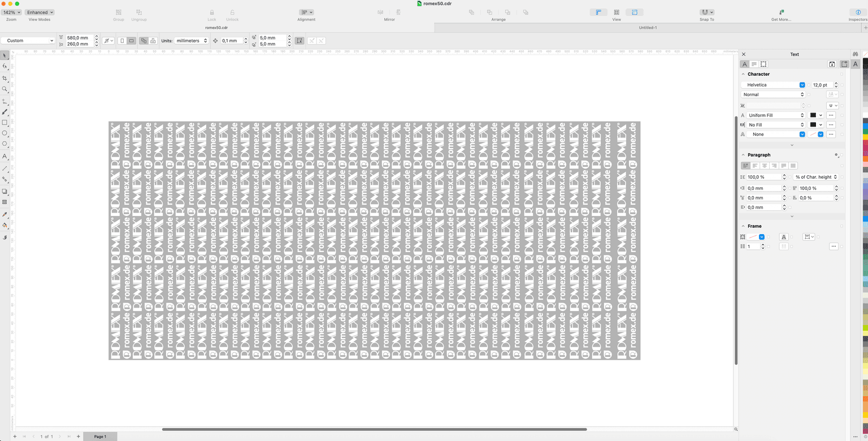Select the Interactive Fill bucket tool
The image size is (868, 441).
[5, 226]
